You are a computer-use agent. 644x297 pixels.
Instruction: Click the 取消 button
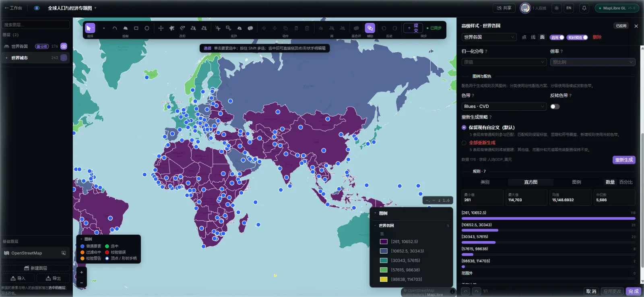pyautogui.click(x=591, y=291)
